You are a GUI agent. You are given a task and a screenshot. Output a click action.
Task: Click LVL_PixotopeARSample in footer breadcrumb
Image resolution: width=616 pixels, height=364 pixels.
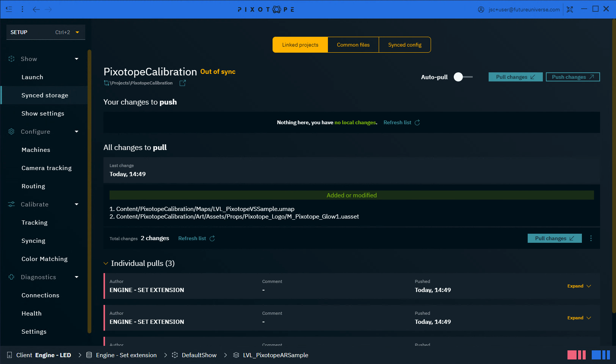tap(276, 355)
